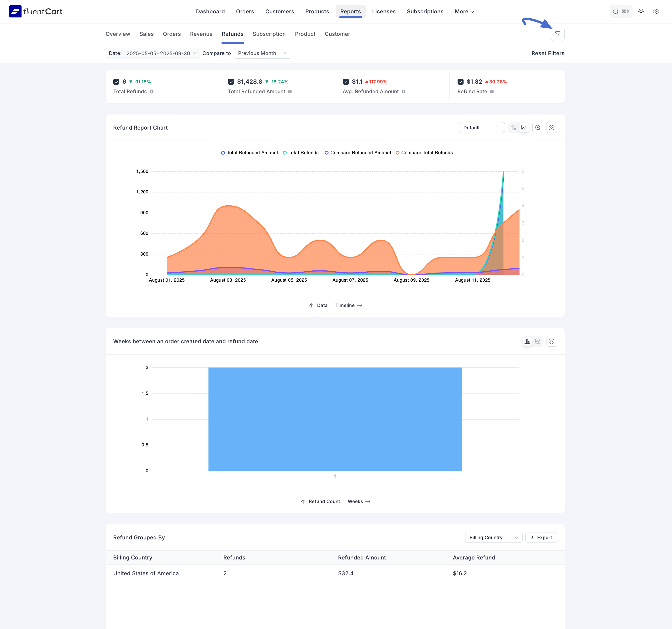This screenshot has width=672, height=629.
Task: Toggle Compare Total Refunds legend series
Action: tap(424, 153)
